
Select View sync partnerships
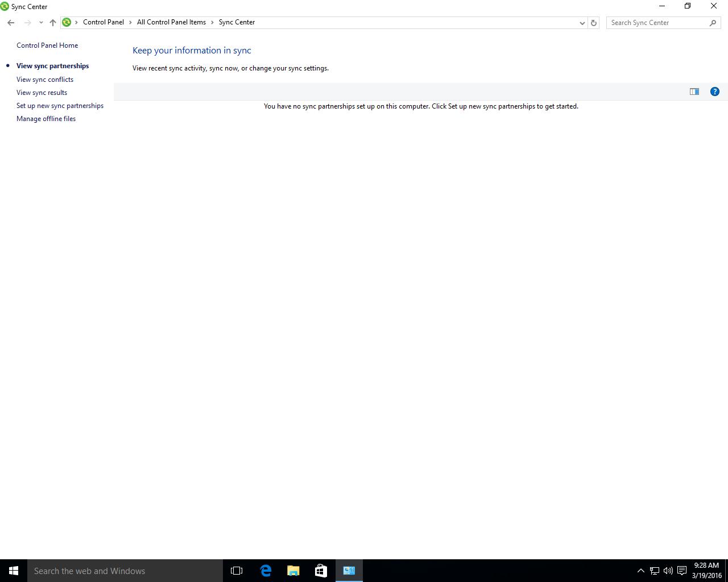(52, 66)
